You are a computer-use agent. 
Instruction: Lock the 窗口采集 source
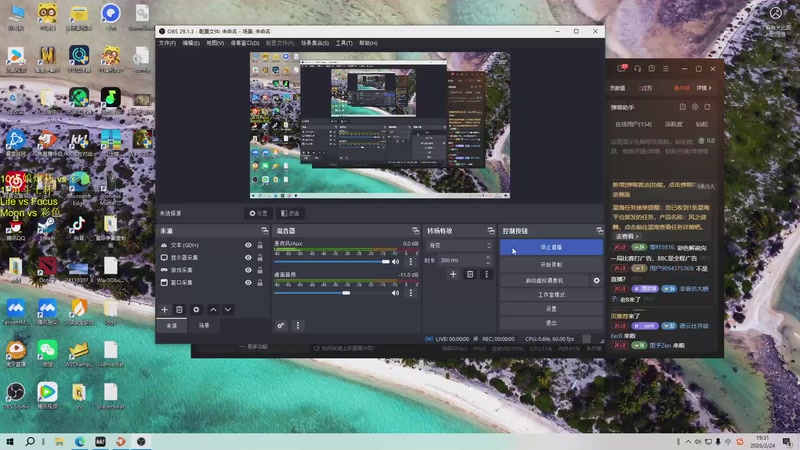260,282
